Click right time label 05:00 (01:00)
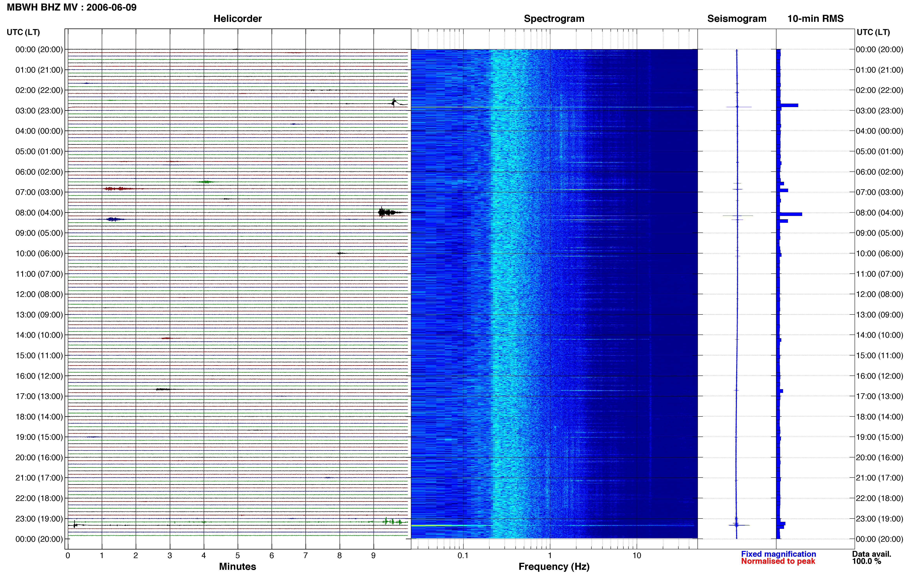The image size is (924, 578). (x=879, y=151)
